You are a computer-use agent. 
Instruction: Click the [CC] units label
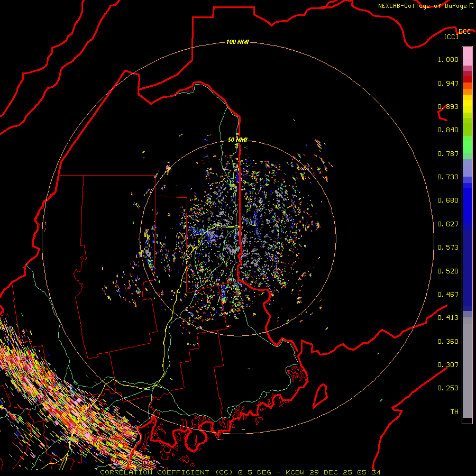(x=452, y=36)
